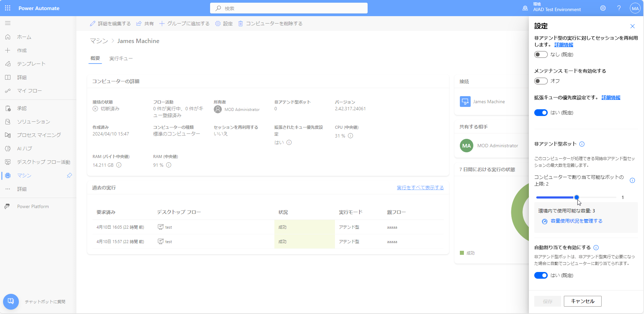Click the 保存 button

(x=548, y=301)
